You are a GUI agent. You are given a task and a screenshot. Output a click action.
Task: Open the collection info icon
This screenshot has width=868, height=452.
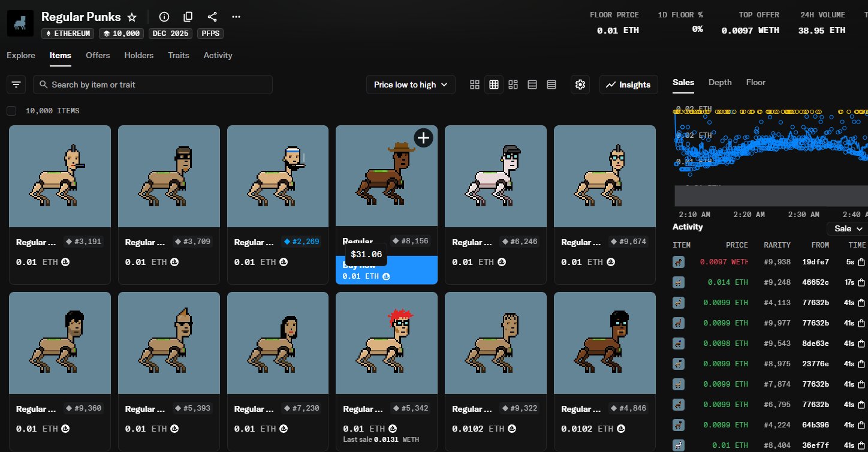[164, 17]
